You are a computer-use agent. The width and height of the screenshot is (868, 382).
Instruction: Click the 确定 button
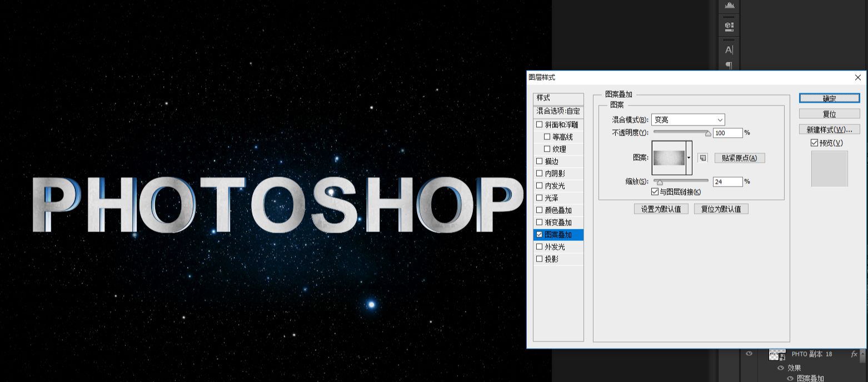click(829, 98)
